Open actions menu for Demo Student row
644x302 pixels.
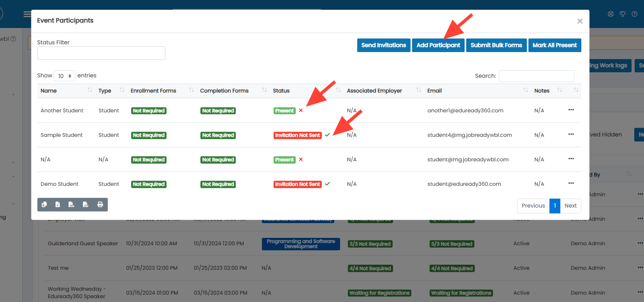(571, 183)
